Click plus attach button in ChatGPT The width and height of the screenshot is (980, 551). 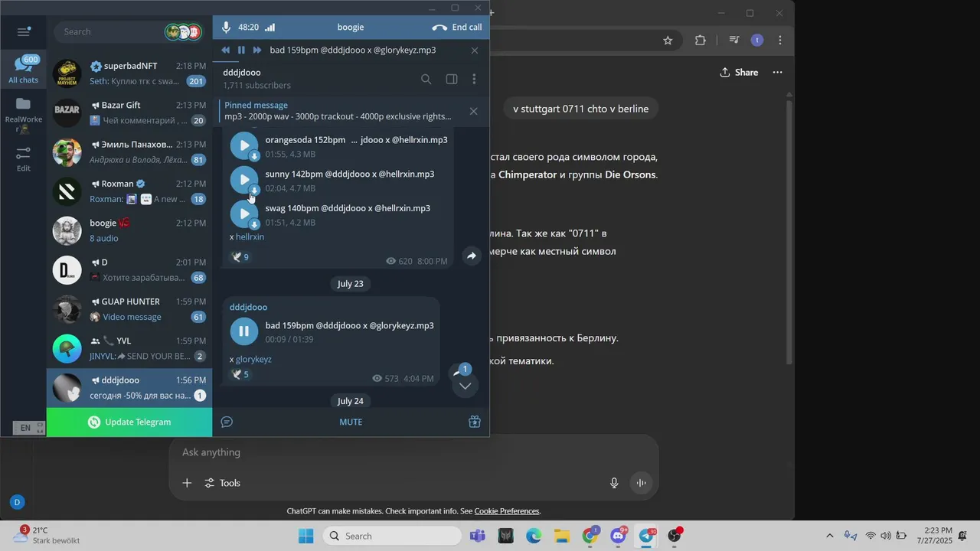point(187,483)
